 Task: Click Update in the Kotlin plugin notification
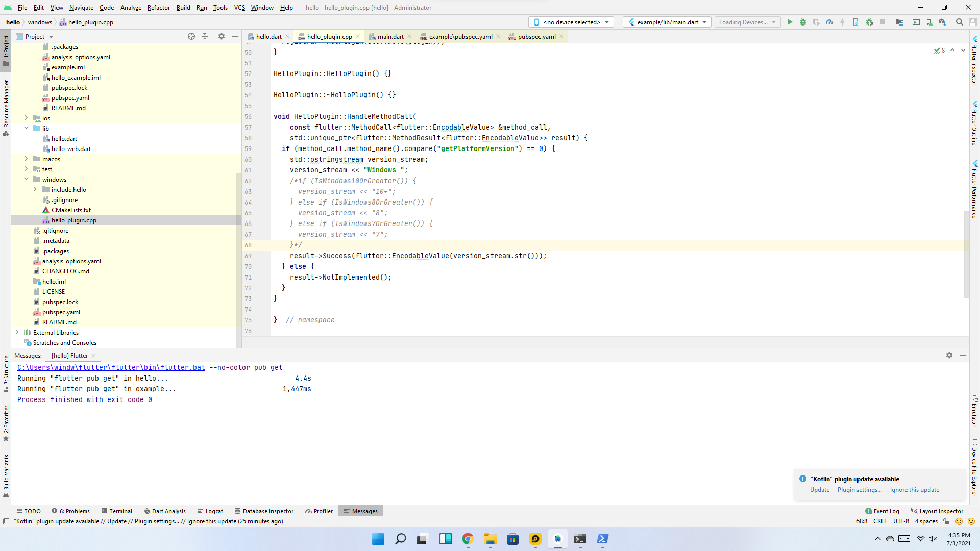tap(819, 489)
